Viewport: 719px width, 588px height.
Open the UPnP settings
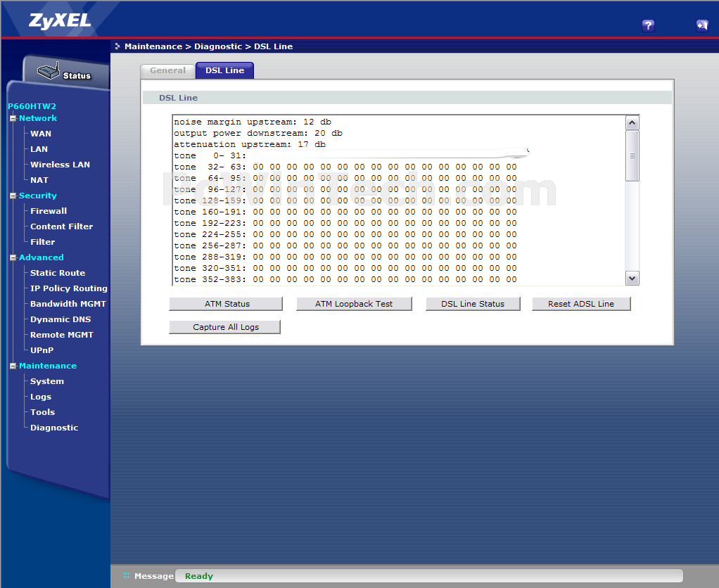[x=42, y=350]
